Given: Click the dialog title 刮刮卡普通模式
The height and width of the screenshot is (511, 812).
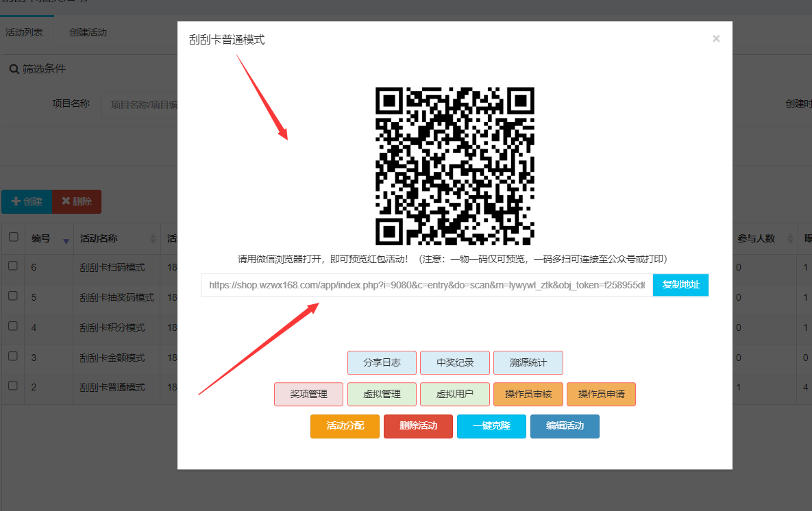Looking at the screenshot, I should click(227, 40).
